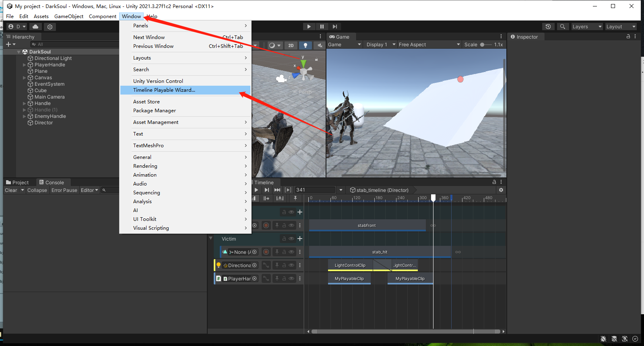Mute the PlayerHandle playable track

[291, 278]
